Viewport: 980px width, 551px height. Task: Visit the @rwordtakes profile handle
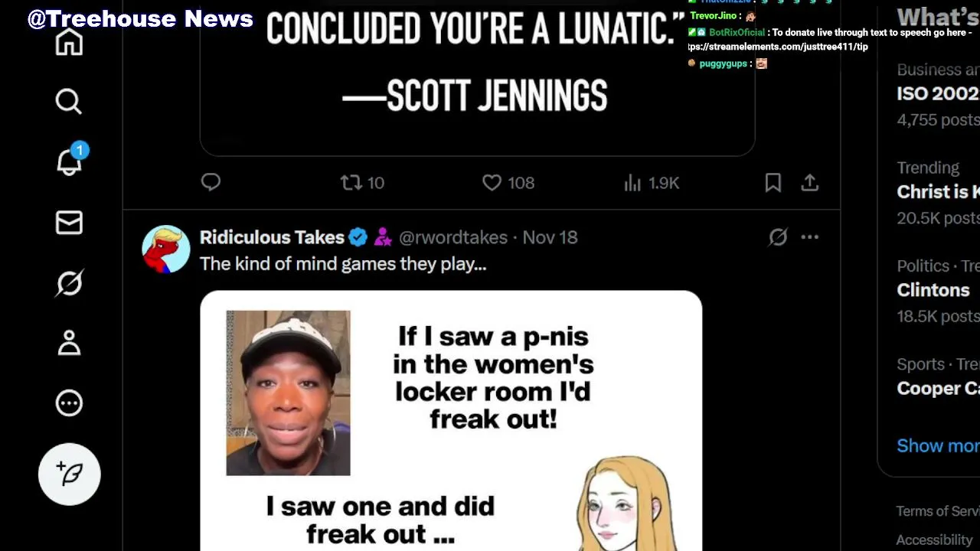pyautogui.click(x=453, y=237)
